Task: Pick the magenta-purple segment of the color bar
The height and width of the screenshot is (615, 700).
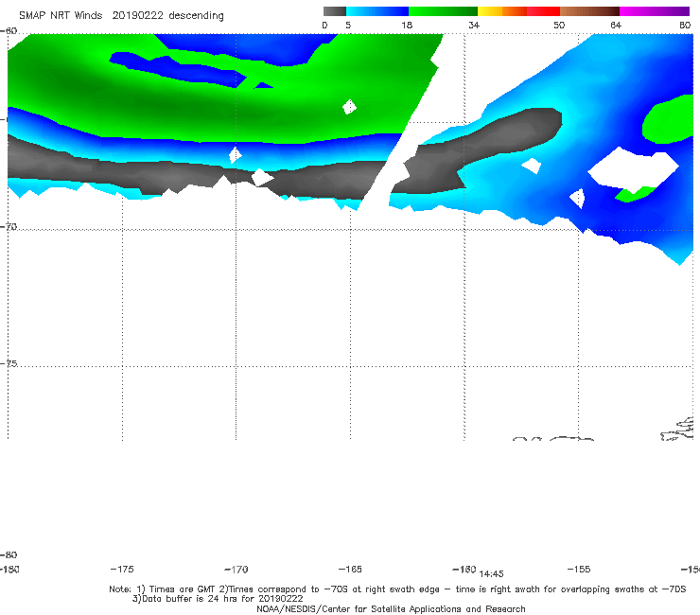Action: point(655,11)
